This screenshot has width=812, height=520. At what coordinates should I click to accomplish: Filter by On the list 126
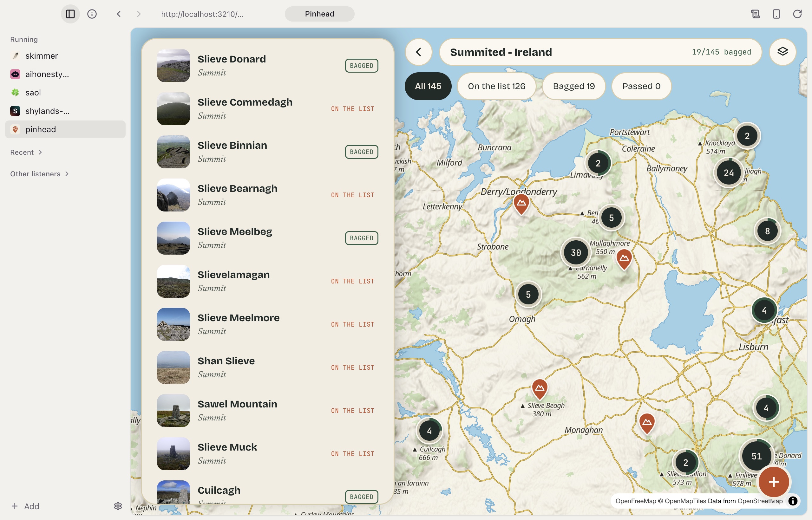(x=496, y=86)
